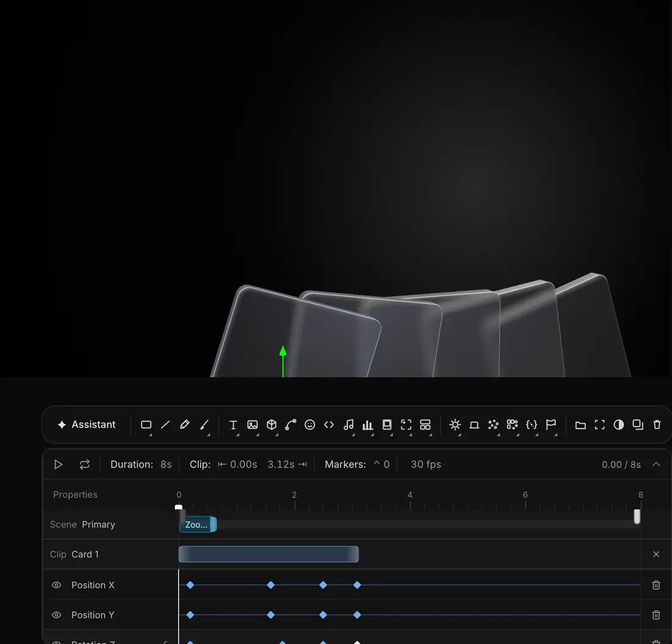Insert a bar chart
Viewport: 672px width, 644px height.
pyautogui.click(x=368, y=425)
